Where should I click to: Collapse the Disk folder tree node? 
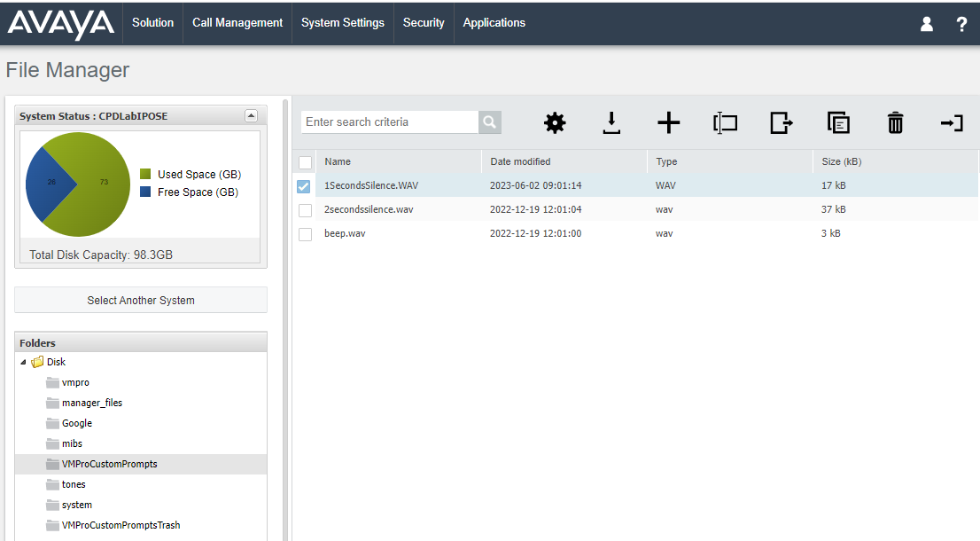click(23, 362)
